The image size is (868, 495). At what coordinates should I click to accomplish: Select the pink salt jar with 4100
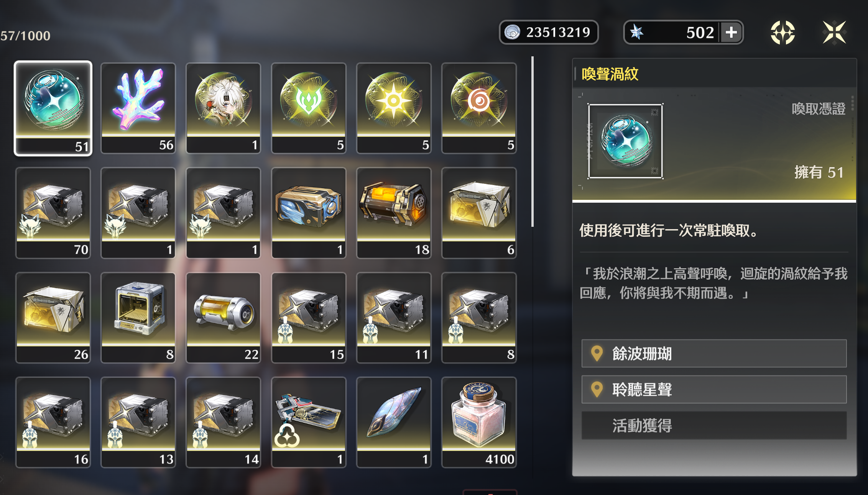[479, 422]
